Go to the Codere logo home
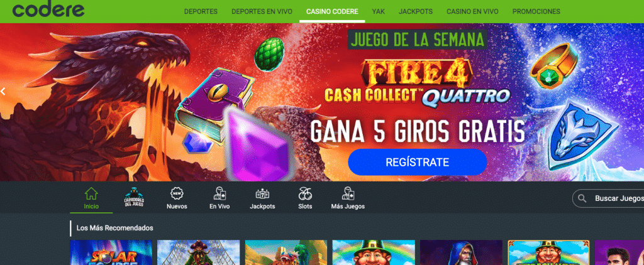The width and height of the screenshot is (644, 265). click(x=48, y=10)
